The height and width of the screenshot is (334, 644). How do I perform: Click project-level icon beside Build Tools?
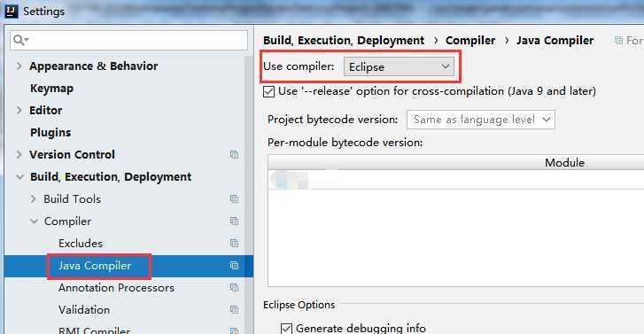pyautogui.click(x=234, y=199)
